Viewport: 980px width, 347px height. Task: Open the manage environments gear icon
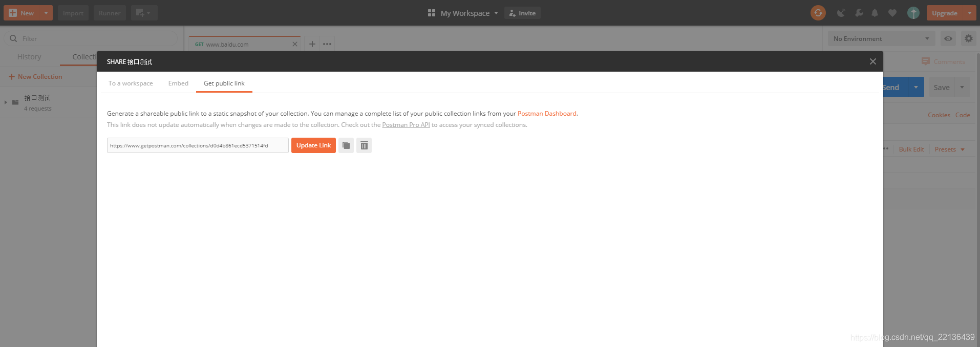click(968, 38)
